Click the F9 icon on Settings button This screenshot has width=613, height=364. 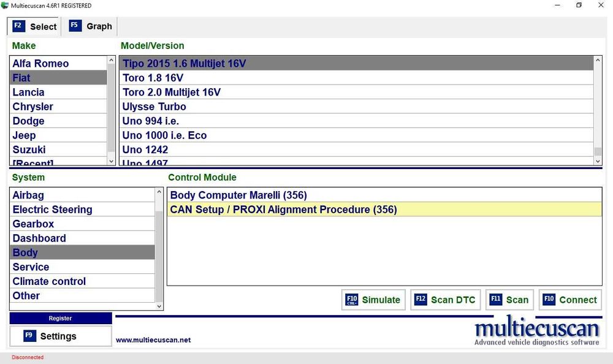29,336
